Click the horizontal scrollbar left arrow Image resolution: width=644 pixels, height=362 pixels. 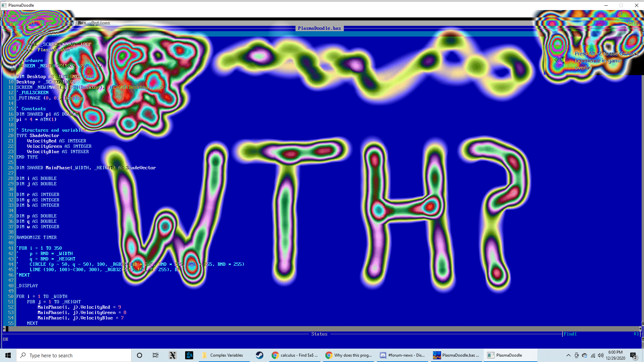click(x=4, y=328)
